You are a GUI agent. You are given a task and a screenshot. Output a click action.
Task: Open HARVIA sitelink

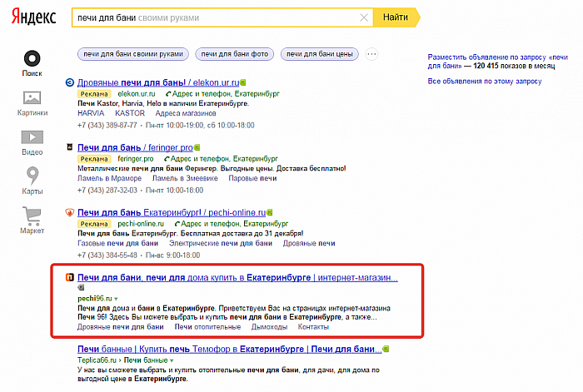pyautogui.click(x=91, y=113)
